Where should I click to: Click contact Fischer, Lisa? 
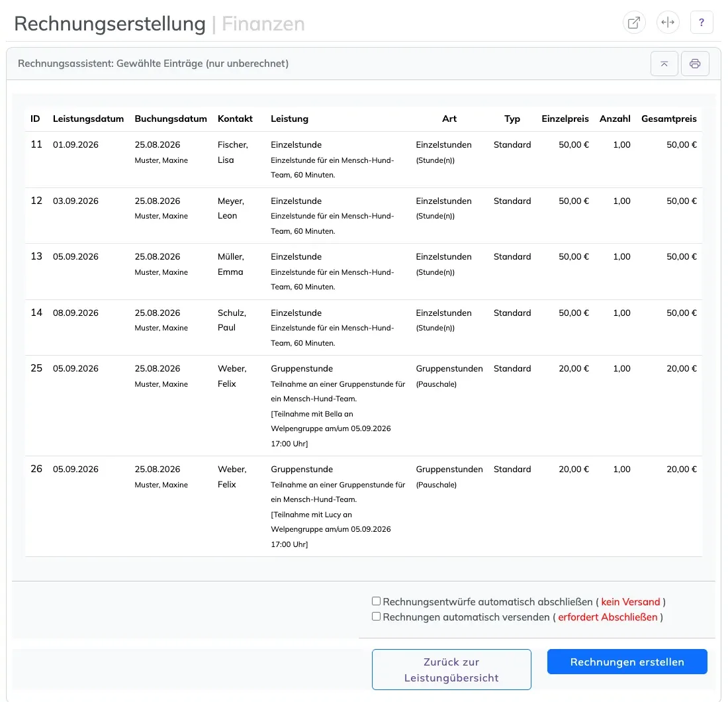point(232,152)
